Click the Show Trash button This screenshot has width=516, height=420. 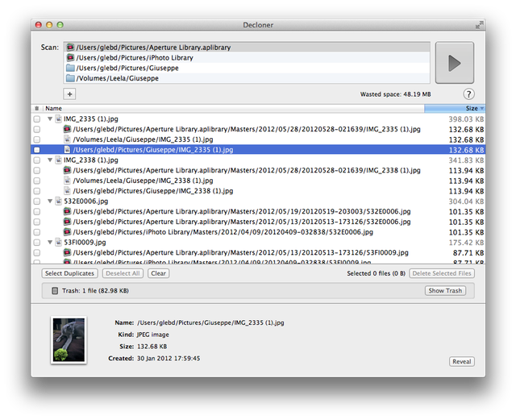pos(445,291)
